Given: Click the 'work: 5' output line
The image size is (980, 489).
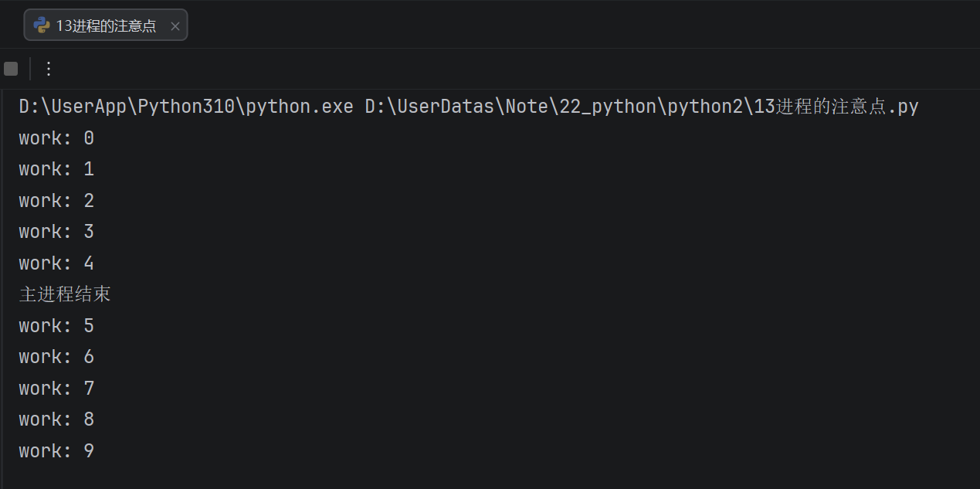Looking at the screenshot, I should (x=56, y=326).
